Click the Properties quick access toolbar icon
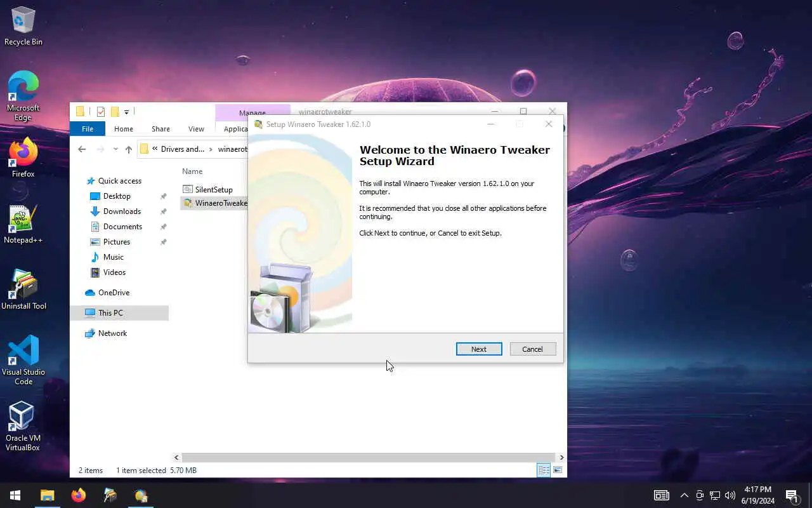Viewport: 812px width, 508px height. click(x=100, y=112)
